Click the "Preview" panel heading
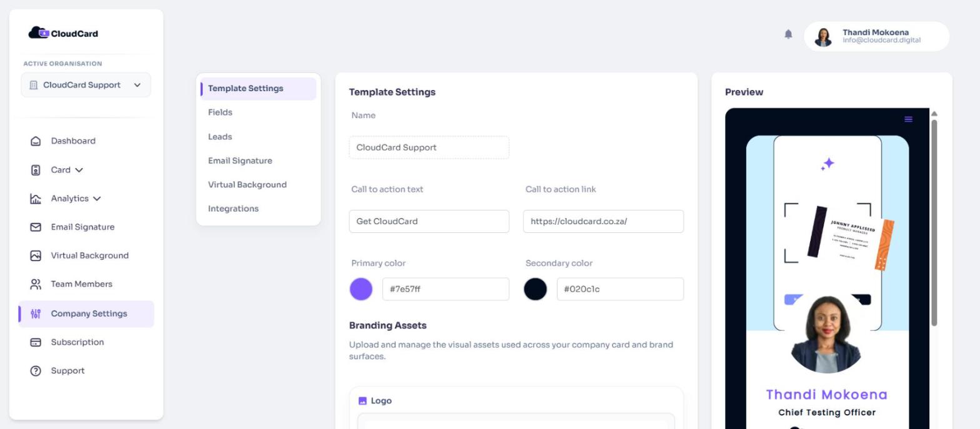980x429 pixels. click(744, 92)
